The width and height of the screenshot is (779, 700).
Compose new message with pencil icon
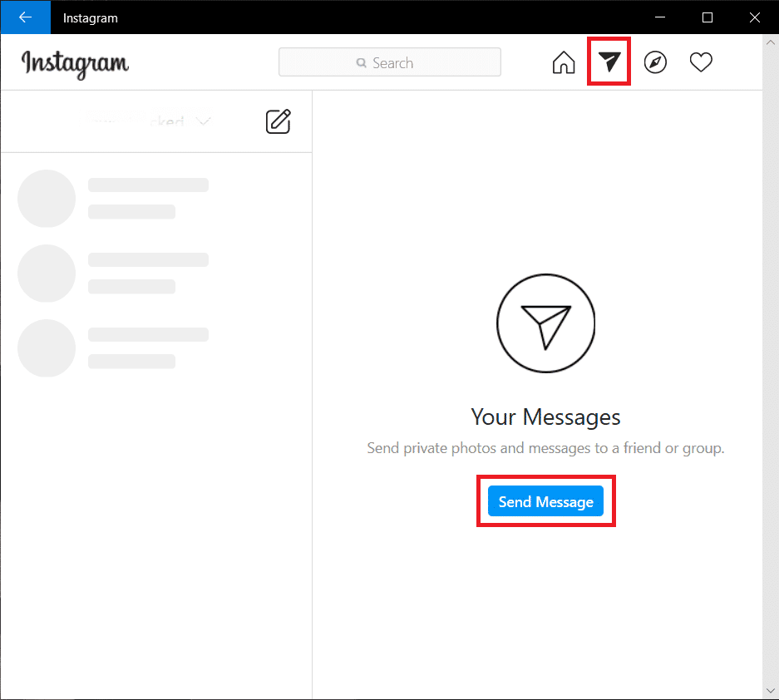(x=279, y=121)
